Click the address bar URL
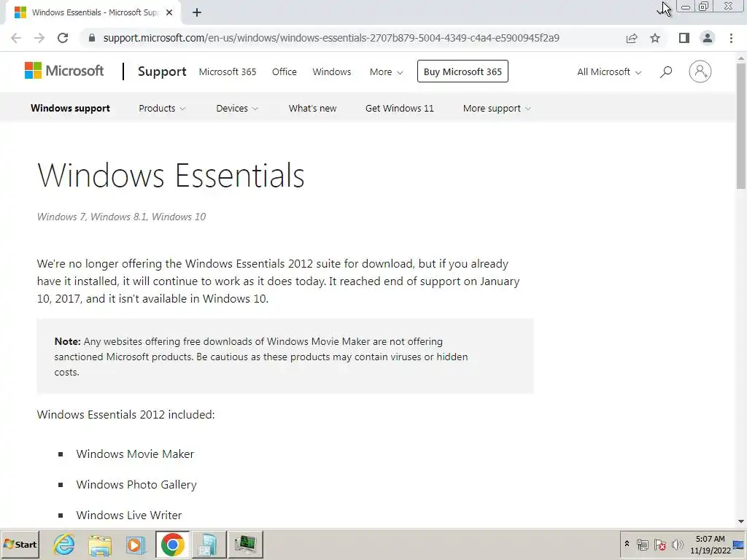The height and width of the screenshot is (560, 747). pos(331,38)
